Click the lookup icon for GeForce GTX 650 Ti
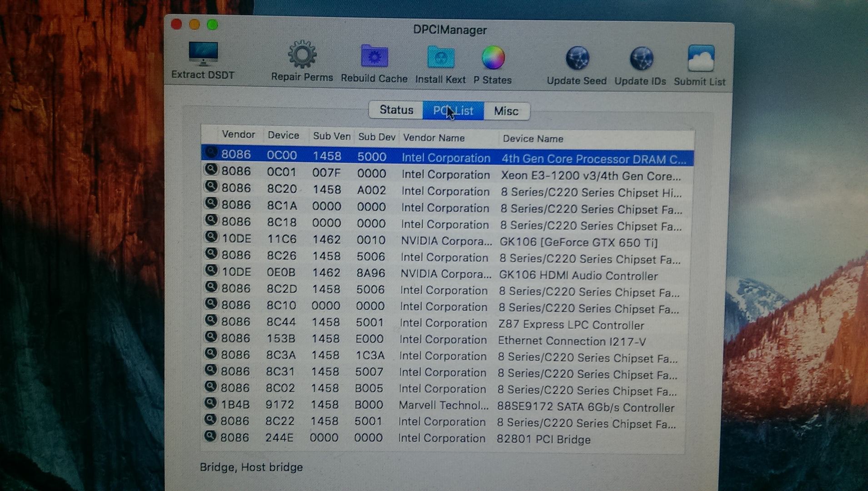Image resolution: width=868 pixels, height=491 pixels. pyautogui.click(x=211, y=236)
